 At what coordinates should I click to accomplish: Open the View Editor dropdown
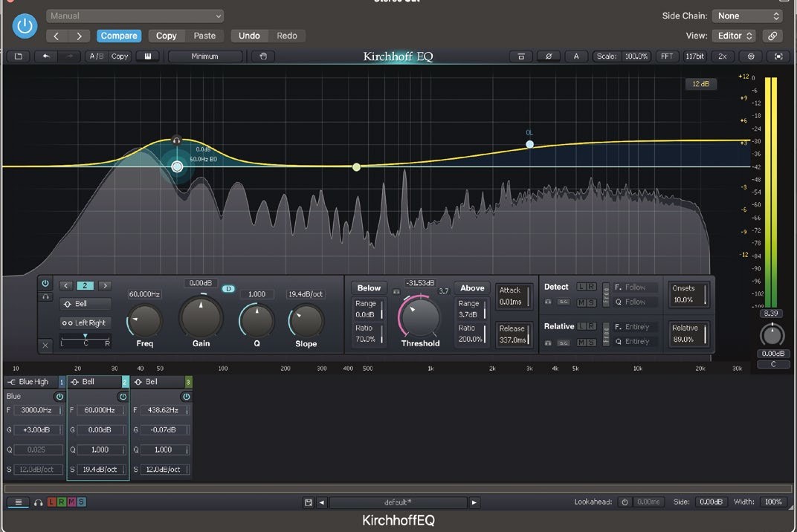(734, 36)
